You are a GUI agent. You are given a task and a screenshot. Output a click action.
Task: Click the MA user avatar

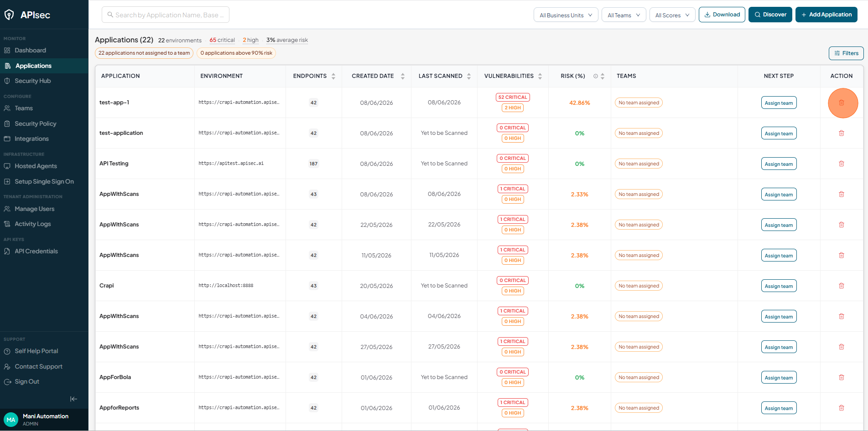11,420
